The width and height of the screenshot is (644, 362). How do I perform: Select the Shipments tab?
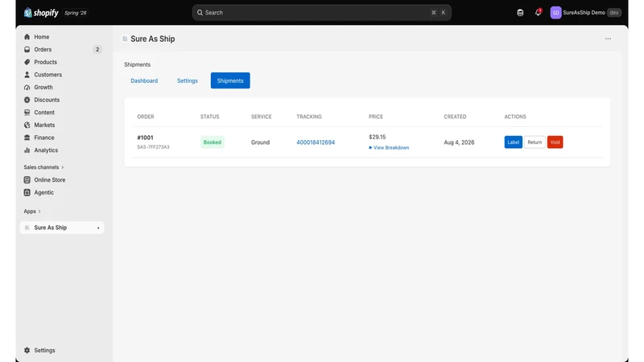coord(230,80)
